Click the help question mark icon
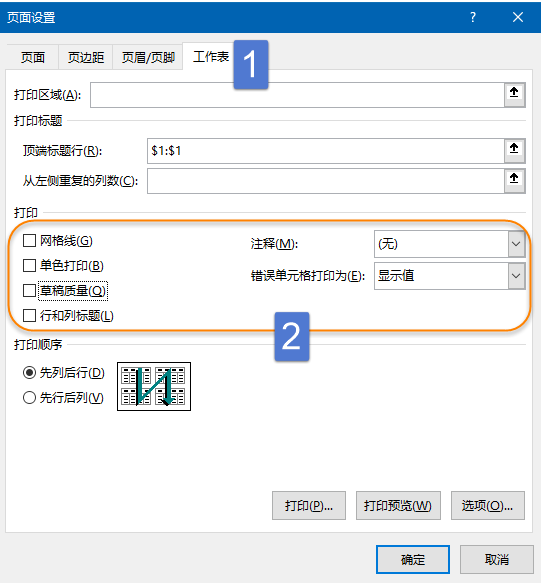The width and height of the screenshot is (541, 583). coord(473,17)
